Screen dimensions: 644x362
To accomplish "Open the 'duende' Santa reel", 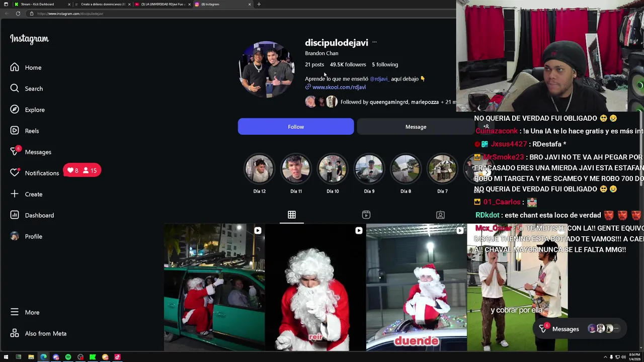I will [x=416, y=287].
